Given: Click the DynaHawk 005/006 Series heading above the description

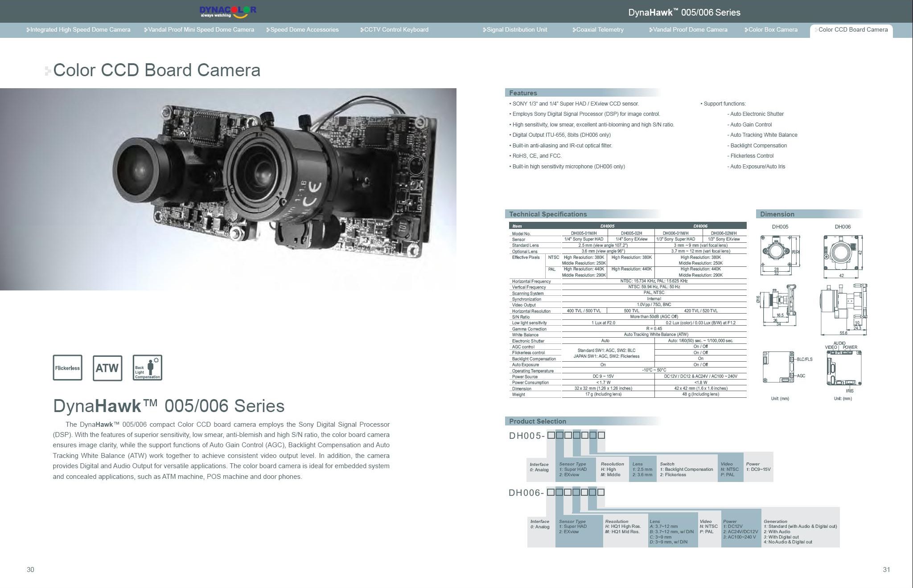Looking at the screenshot, I should click(169, 406).
